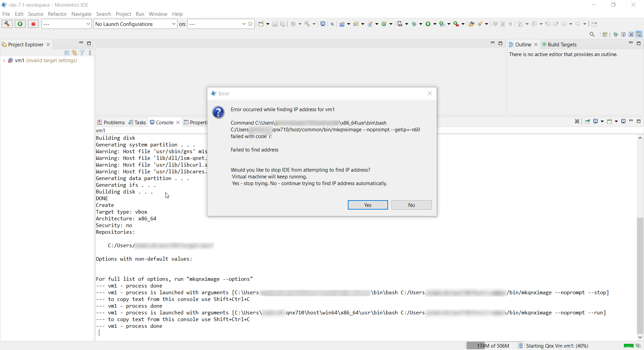
Task: Open the Search magnifier icon
Action: [x=592, y=34]
